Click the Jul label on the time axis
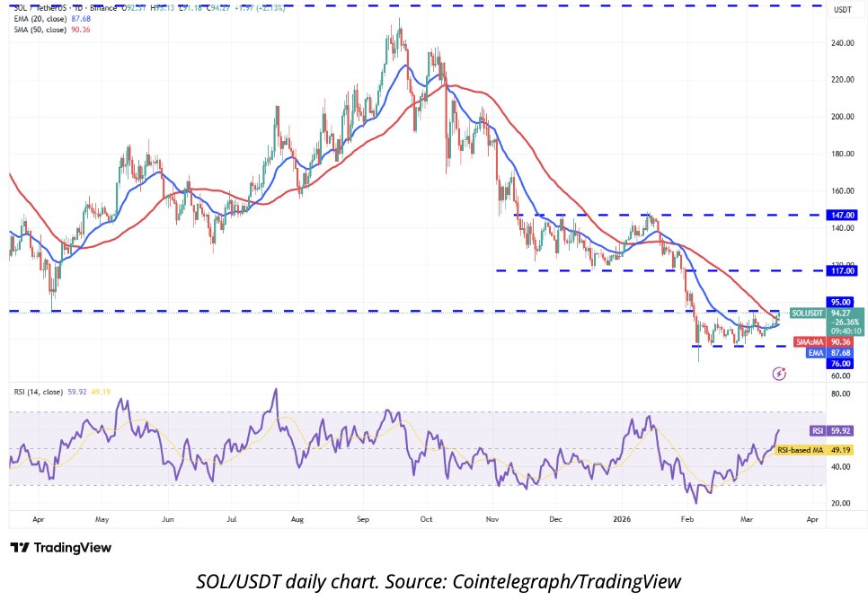This screenshot has height=600, width=868. tap(232, 520)
